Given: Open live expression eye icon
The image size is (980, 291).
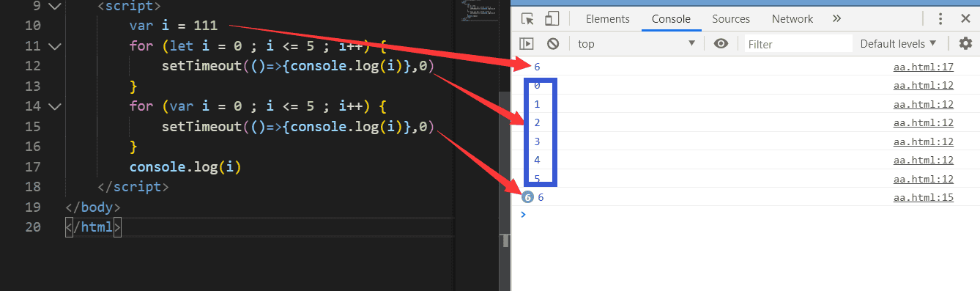Looking at the screenshot, I should pos(721,44).
